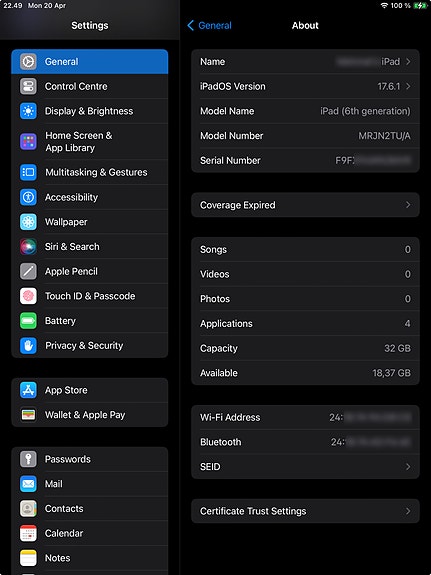Tap the Model Number value MRJN2TU/A

pos(384,136)
